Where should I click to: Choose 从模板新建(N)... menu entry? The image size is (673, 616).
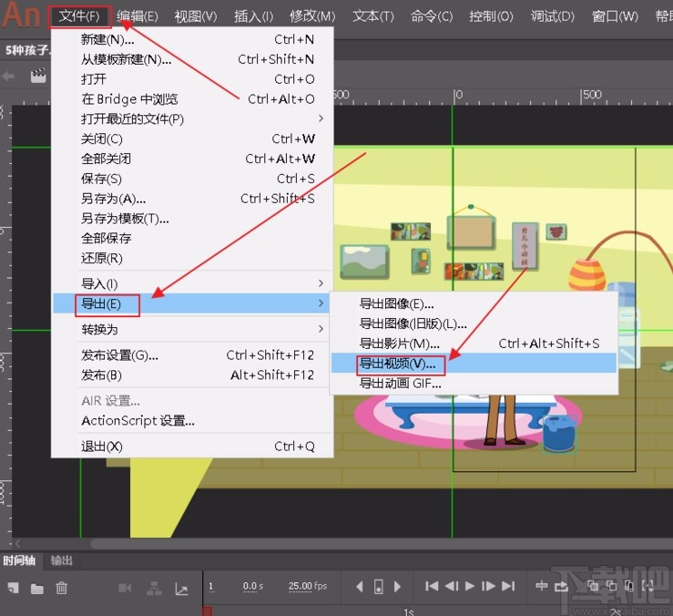tap(192, 59)
